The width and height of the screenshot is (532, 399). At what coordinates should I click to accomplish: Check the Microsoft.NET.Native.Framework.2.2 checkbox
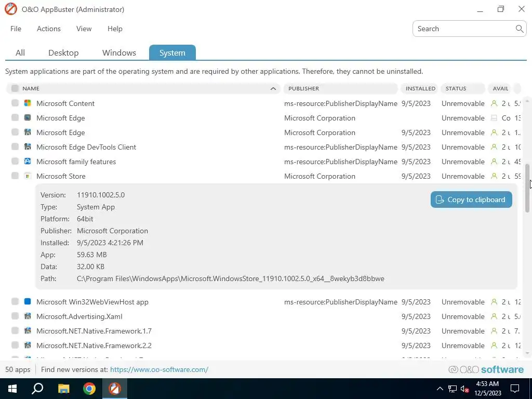click(15, 345)
